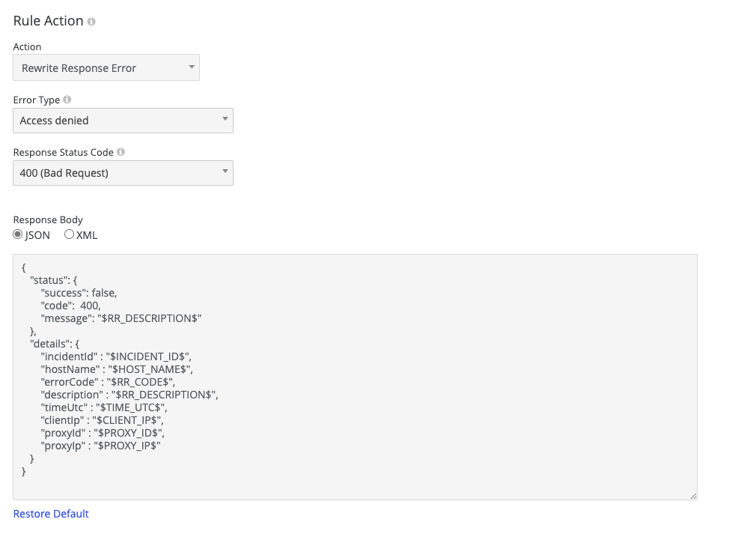This screenshot has width=756, height=534.
Task: Click the 'Response Body' section label
Action: (x=47, y=219)
